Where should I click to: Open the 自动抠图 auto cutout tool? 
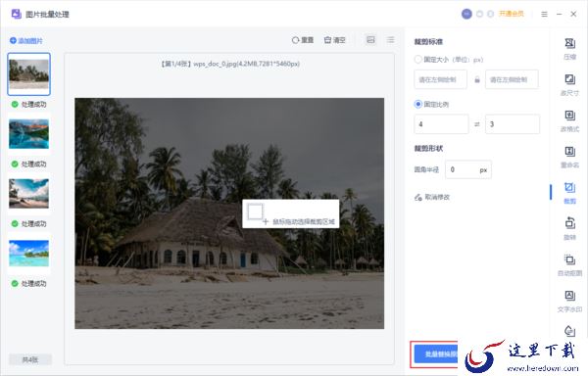(569, 264)
